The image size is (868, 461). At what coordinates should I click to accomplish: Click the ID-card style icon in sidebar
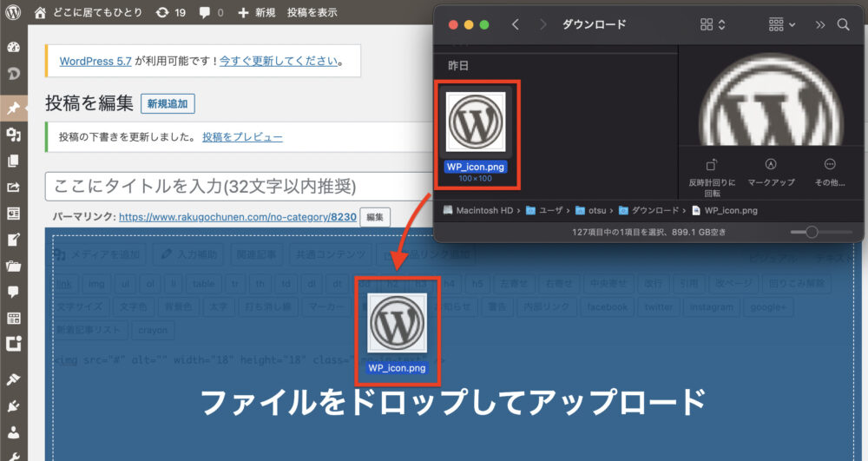(x=13, y=213)
